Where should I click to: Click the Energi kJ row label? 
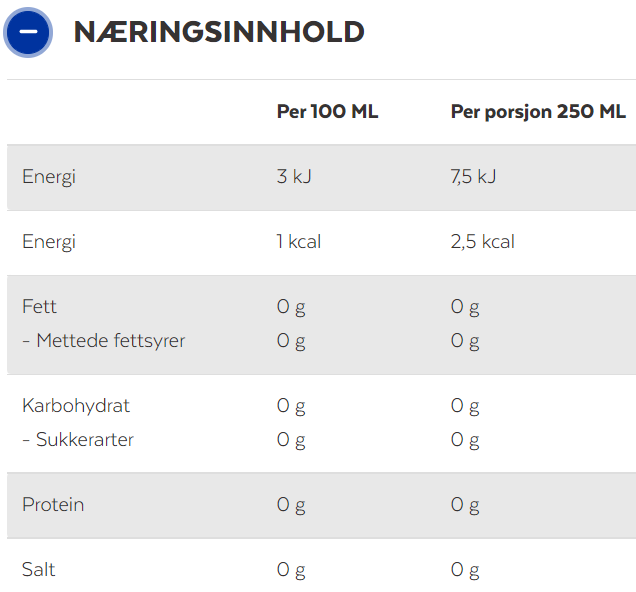click(49, 177)
